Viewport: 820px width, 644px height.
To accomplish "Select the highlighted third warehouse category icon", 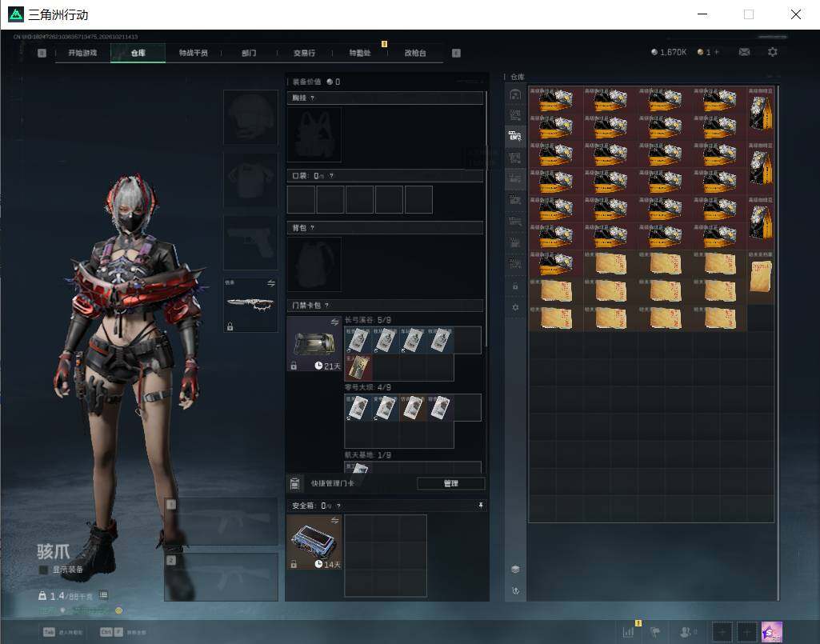I will [x=515, y=136].
